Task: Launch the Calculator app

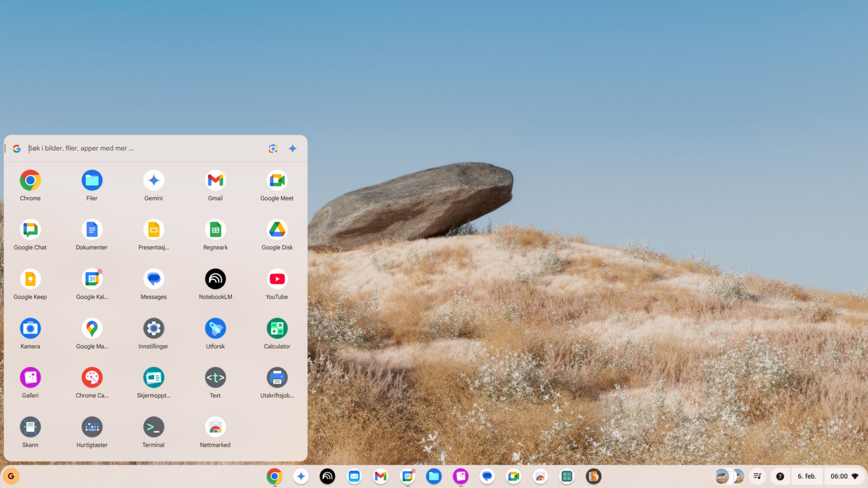Action: click(x=277, y=328)
